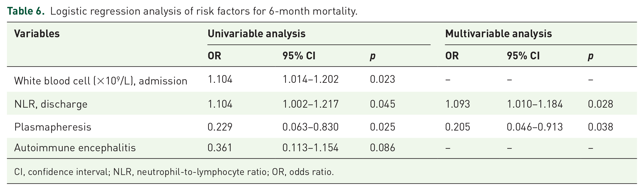
Task: Click the multivariable p column header
Action: click(590, 56)
